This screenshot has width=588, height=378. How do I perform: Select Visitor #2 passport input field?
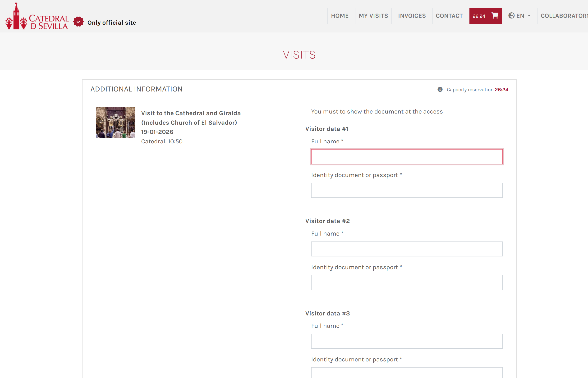coord(407,282)
